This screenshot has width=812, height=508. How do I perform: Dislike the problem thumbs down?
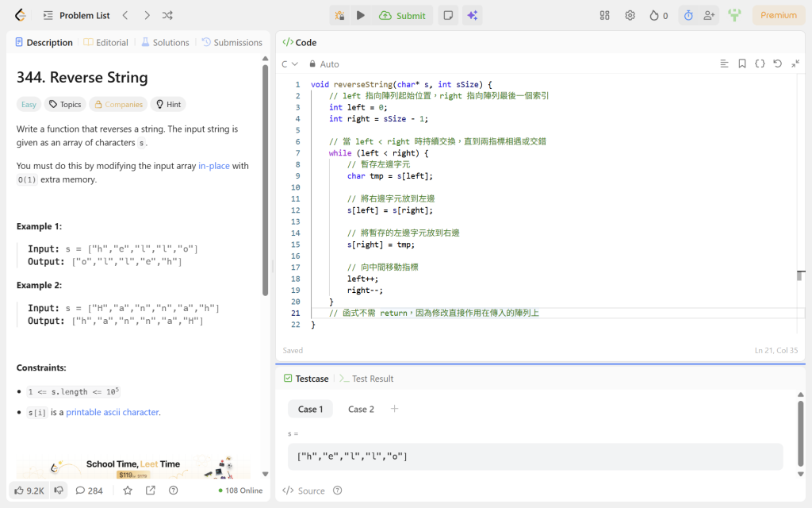coord(59,491)
